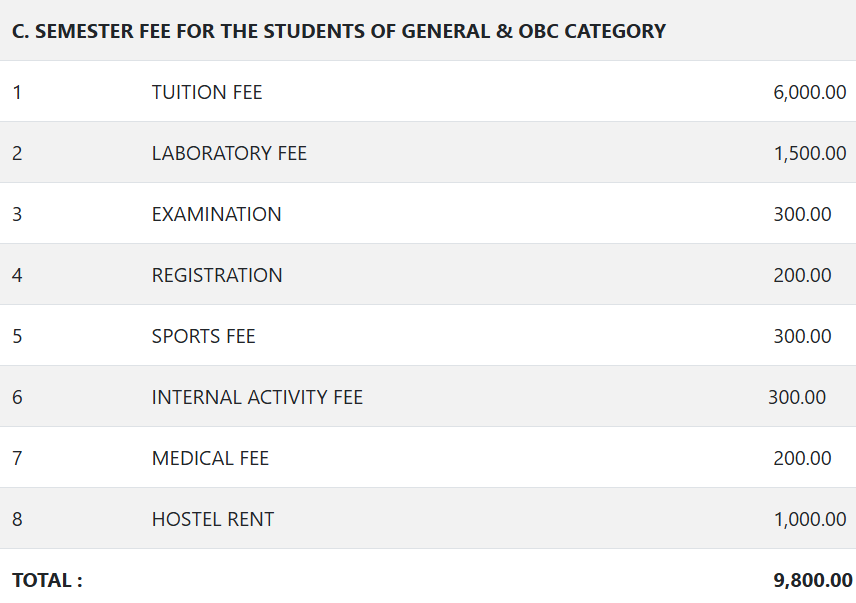The image size is (856, 603).
Task: Click the INTERNAL ACTIVITY FEE label
Action: tap(257, 397)
